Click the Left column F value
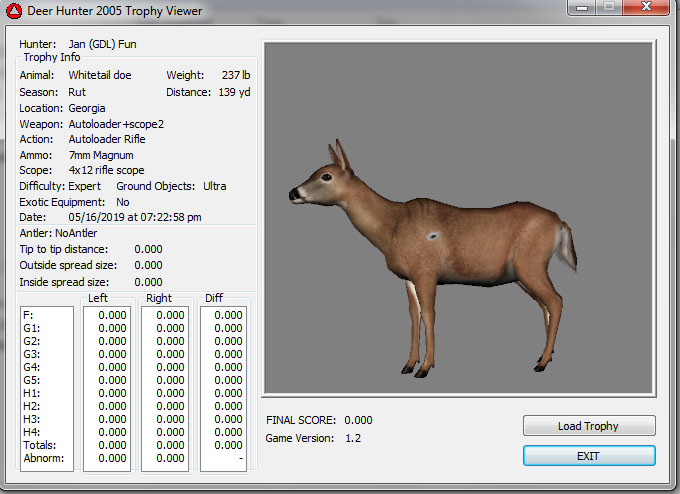The height and width of the screenshot is (494, 680). point(111,315)
